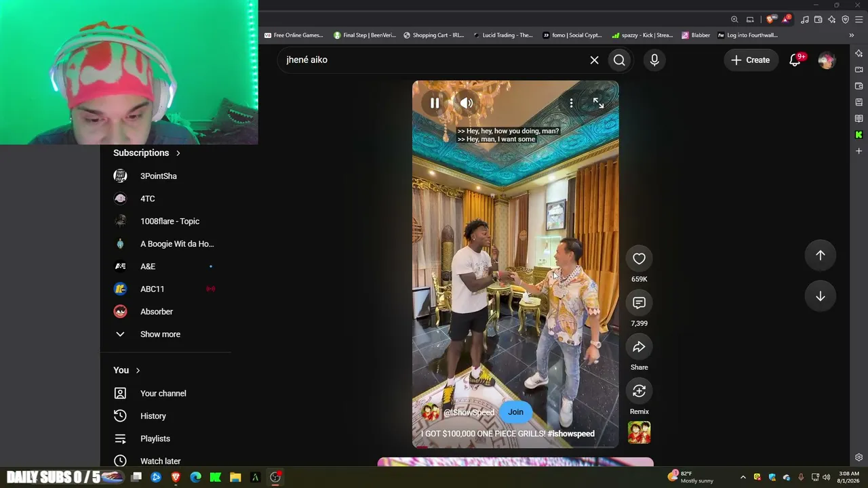Mute the Shorts video volume
Screen dimensions: 868x488
point(467,103)
